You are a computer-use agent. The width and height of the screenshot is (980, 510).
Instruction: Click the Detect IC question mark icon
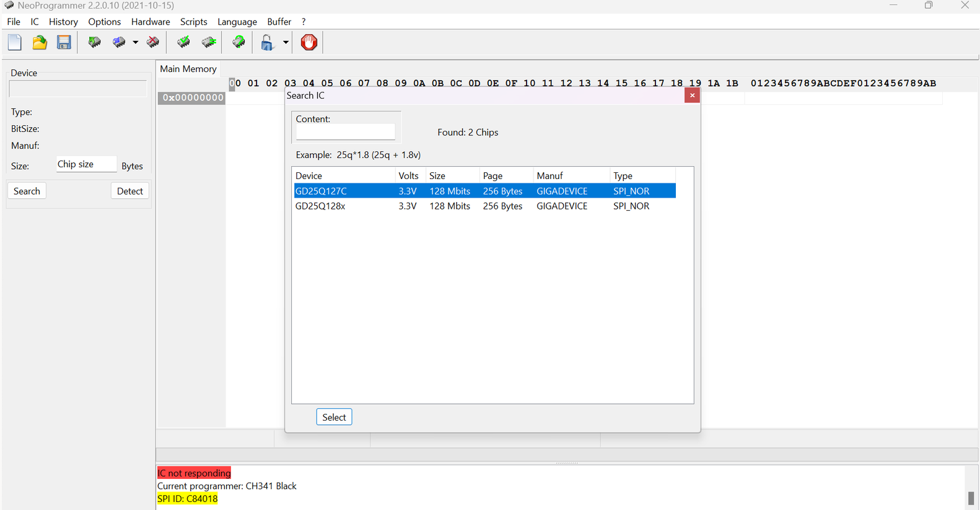[x=238, y=43]
